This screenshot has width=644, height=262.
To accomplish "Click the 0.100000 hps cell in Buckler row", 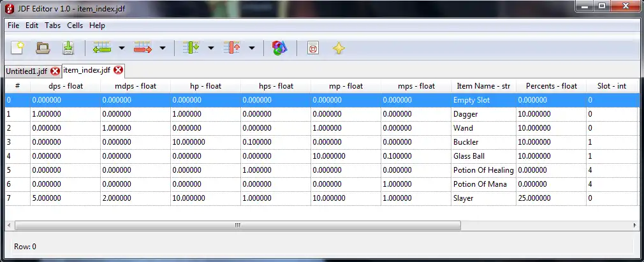I will (276, 142).
